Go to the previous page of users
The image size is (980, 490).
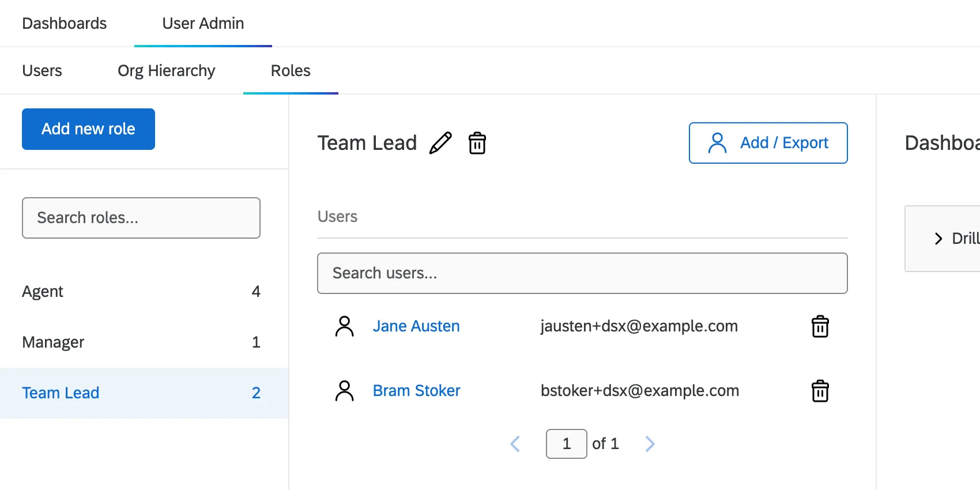pyautogui.click(x=515, y=444)
